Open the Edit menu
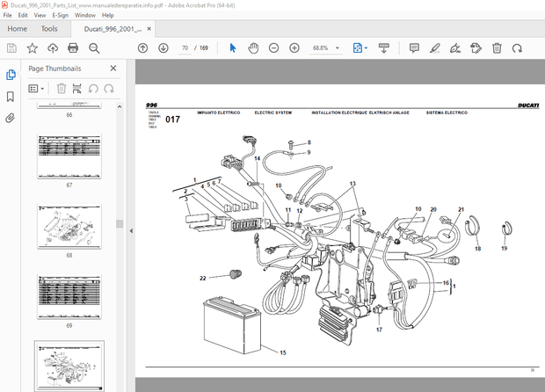 (23, 15)
